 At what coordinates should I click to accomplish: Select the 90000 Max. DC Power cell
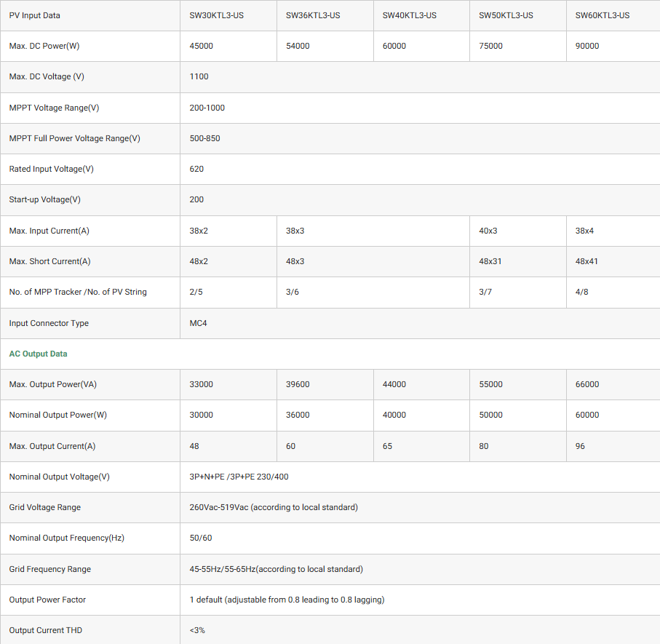point(587,46)
